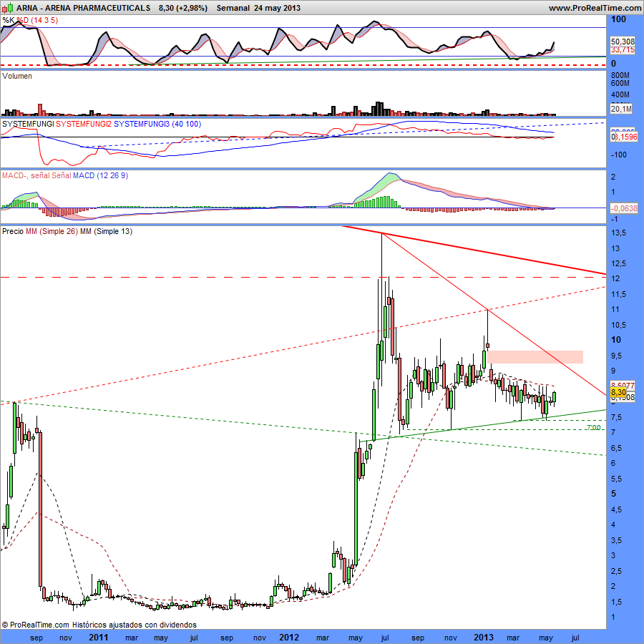Viewport: 644px width, 644px height.
Task: Click the 2012 year on time axis
Action: pos(289,637)
